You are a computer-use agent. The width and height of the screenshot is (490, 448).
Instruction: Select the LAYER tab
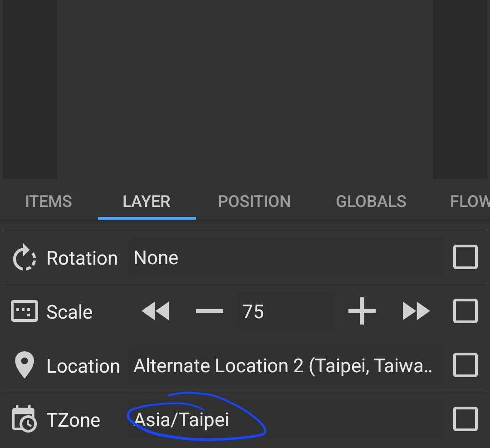click(147, 202)
